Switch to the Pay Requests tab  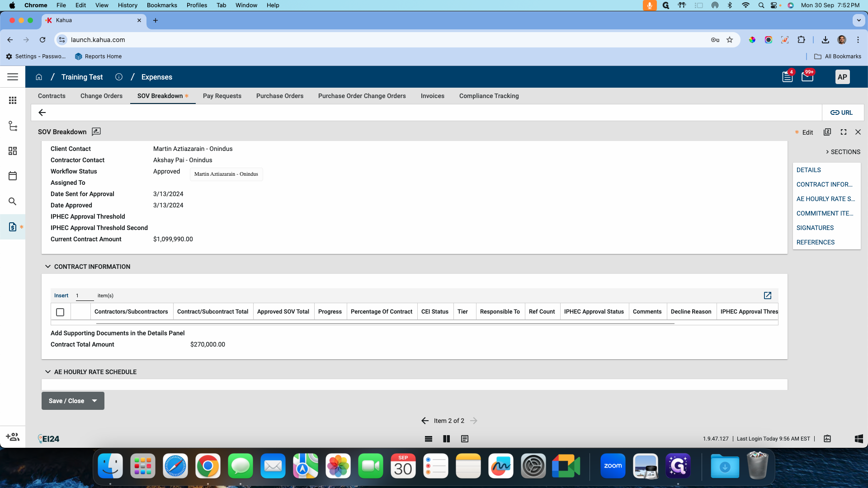(222, 96)
